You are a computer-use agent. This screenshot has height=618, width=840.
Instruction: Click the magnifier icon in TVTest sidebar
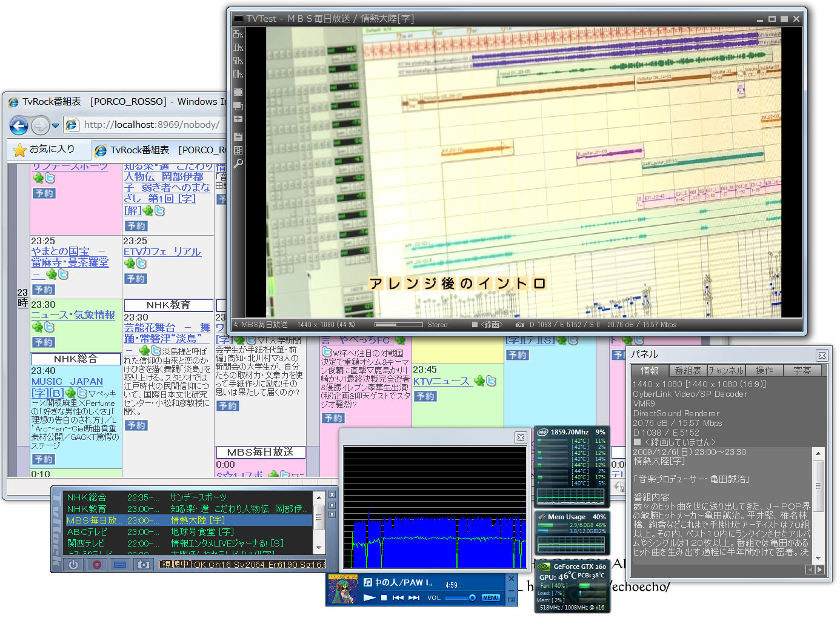[238, 164]
